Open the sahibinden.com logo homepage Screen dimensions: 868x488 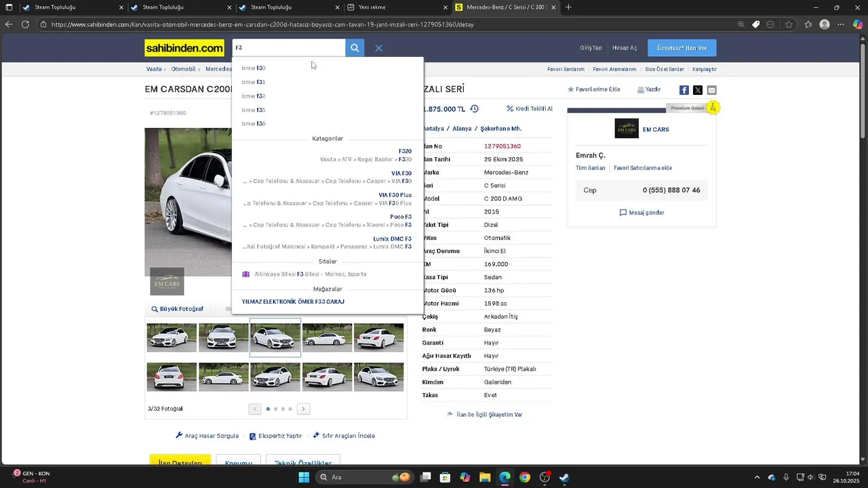(184, 48)
